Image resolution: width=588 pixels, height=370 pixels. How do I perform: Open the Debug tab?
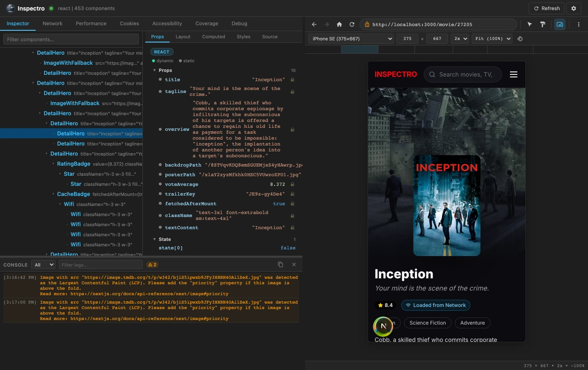coord(239,24)
